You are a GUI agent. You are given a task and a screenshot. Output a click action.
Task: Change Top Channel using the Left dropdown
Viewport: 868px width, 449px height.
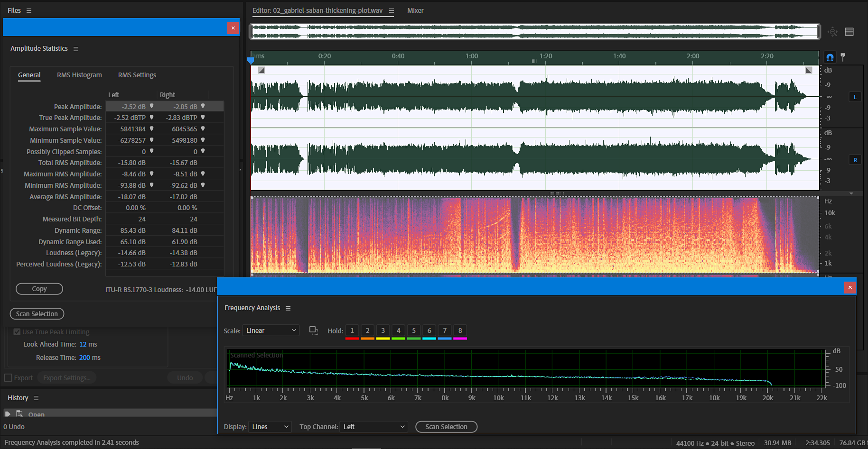373,427
